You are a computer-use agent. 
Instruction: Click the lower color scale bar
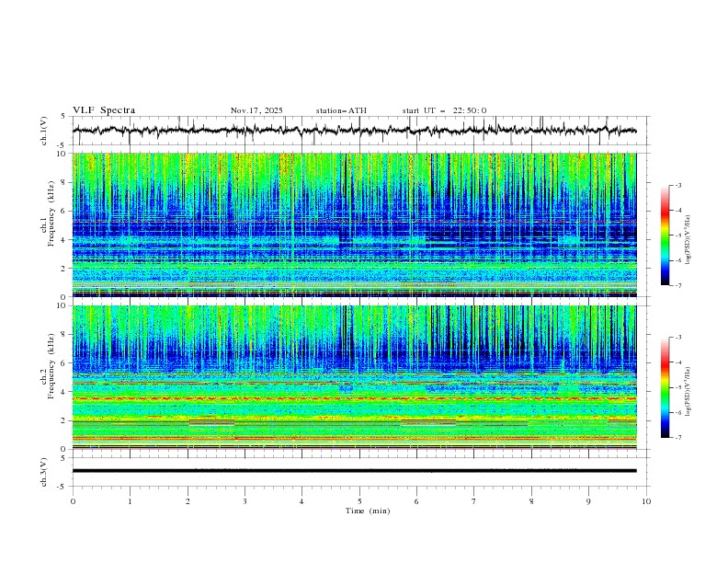click(665, 387)
